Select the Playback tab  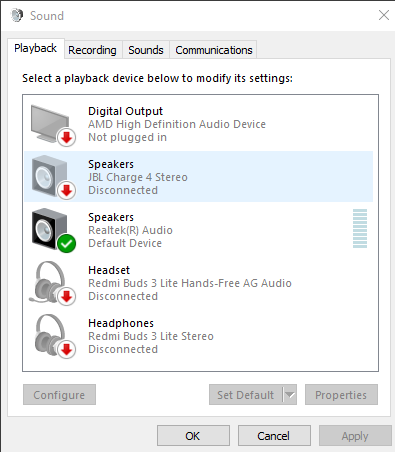[x=35, y=48]
